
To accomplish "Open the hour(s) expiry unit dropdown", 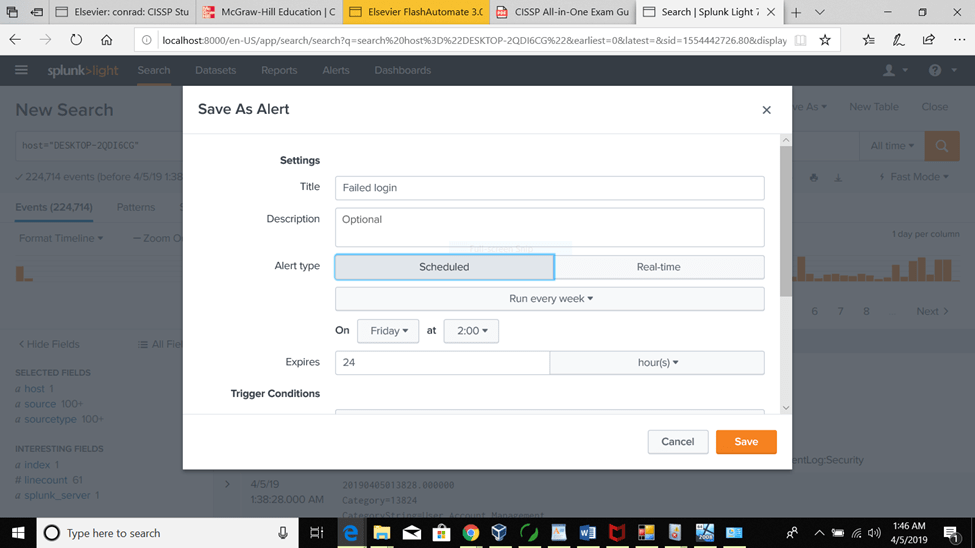I will click(x=657, y=363).
